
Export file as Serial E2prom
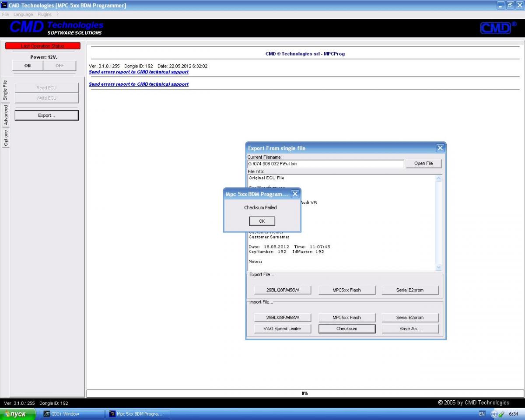pyautogui.click(x=410, y=290)
